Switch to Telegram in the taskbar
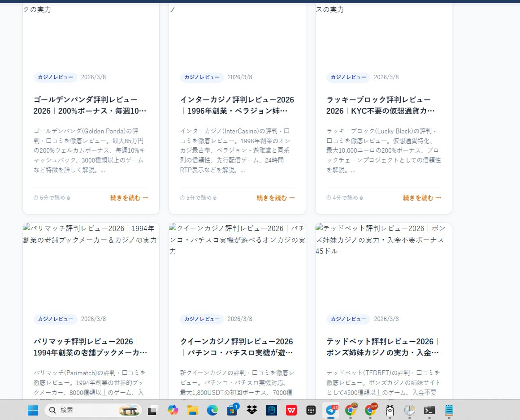The width and height of the screenshot is (520, 420). tap(331, 410)
